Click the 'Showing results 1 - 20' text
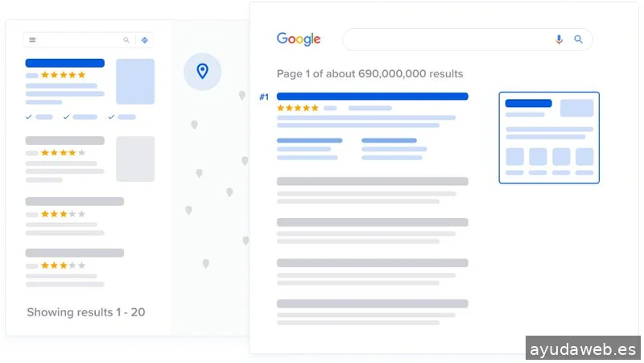The width and height of the screenshot is (644, 363). coord(86,312)
